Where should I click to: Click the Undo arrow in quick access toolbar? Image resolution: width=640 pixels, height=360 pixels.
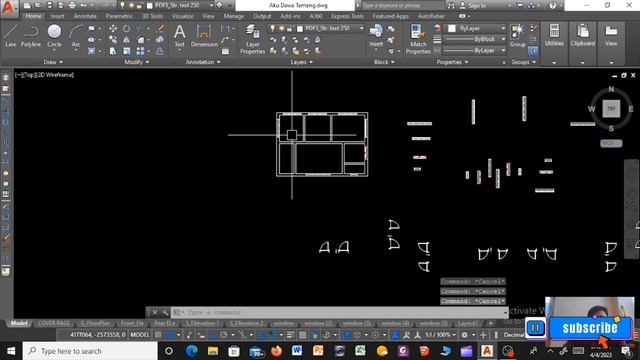pyautogui.click(x=83, y=5)
